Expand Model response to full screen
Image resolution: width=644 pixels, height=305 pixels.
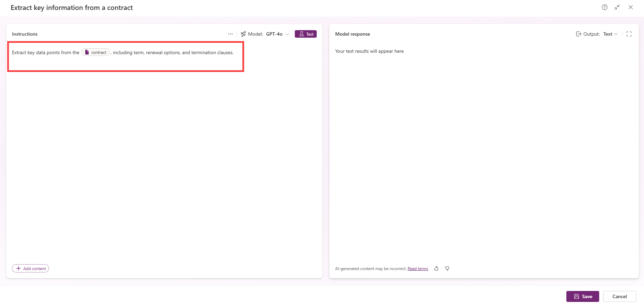tap(629, 34)
